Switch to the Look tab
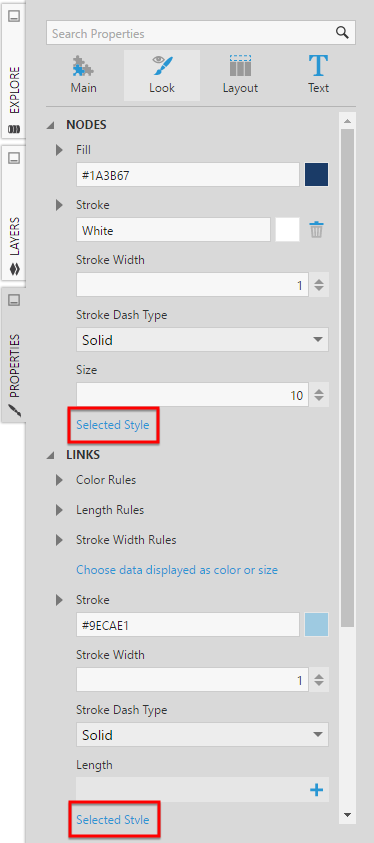 pyautogui.click(x=162, y=75)
